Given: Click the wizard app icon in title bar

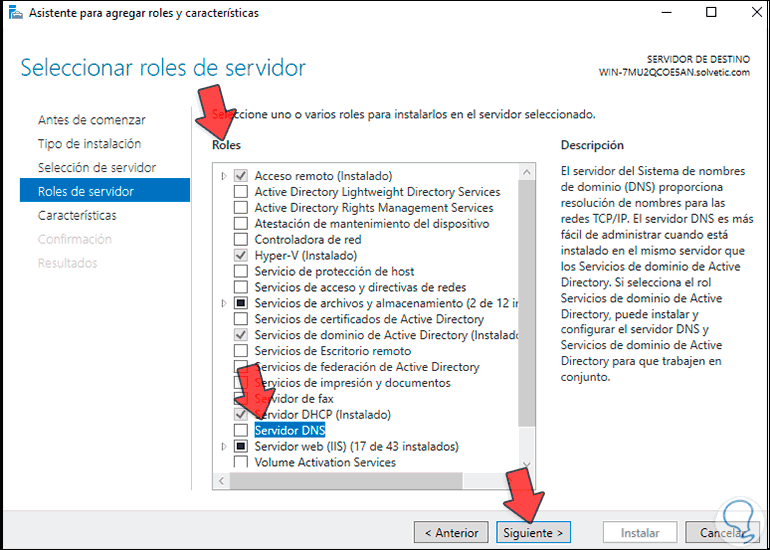Looking at the screenshot, I should coord(16,13).
